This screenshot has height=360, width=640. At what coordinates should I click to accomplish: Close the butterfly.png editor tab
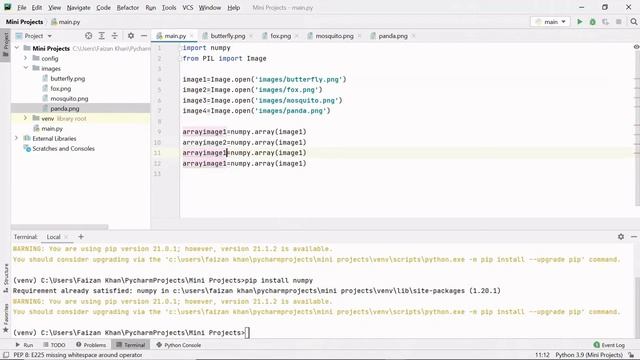(x=251, y=36)
